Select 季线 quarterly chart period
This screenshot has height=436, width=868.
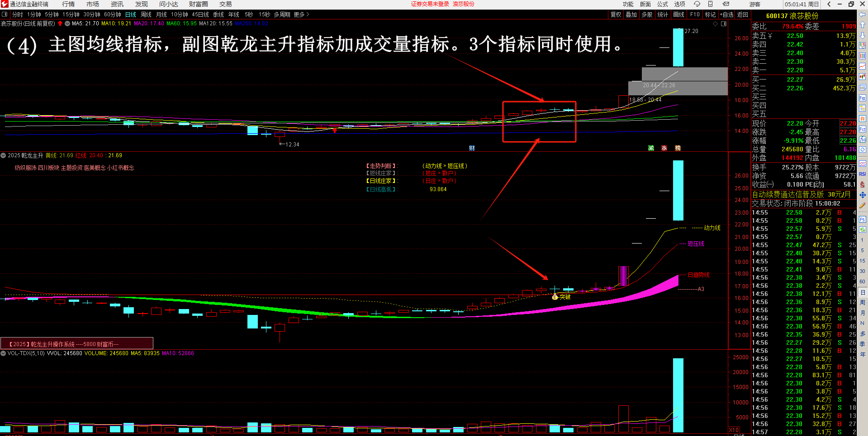pyautogui.click(x=218, y=14)
